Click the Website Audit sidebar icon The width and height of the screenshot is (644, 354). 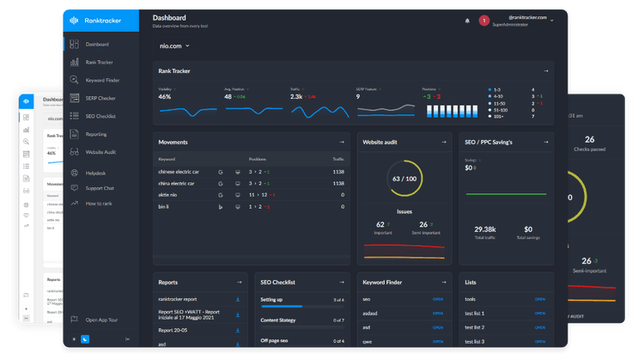tap(75, 152)
